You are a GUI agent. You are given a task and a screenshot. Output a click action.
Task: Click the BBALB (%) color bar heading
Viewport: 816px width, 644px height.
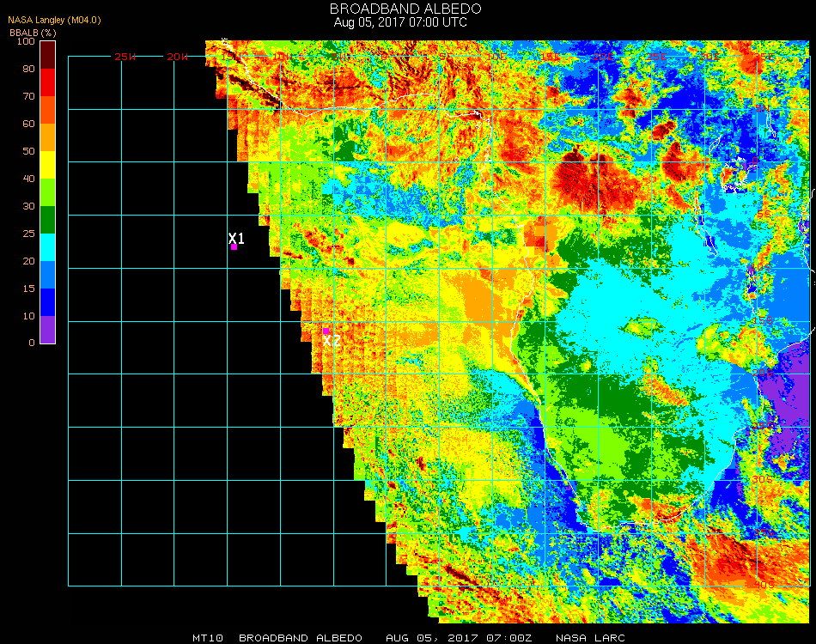[x=27, y=32]
